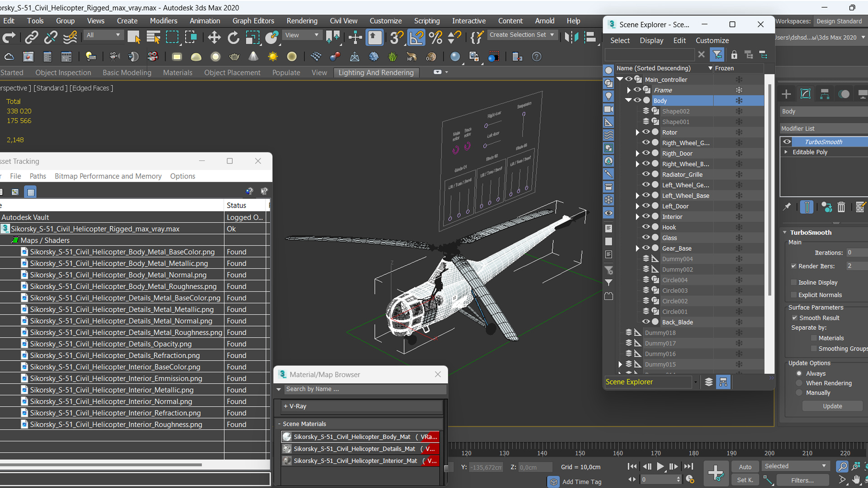Expand the Interior tree node
Screen dimensions: 868x488
pyautogui.click(x=637, y=217)
